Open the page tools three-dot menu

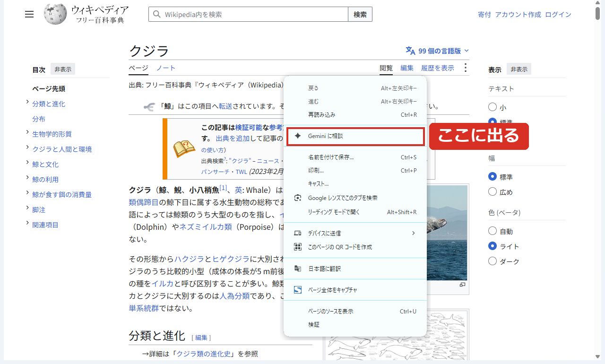click(x=466, y=68)
